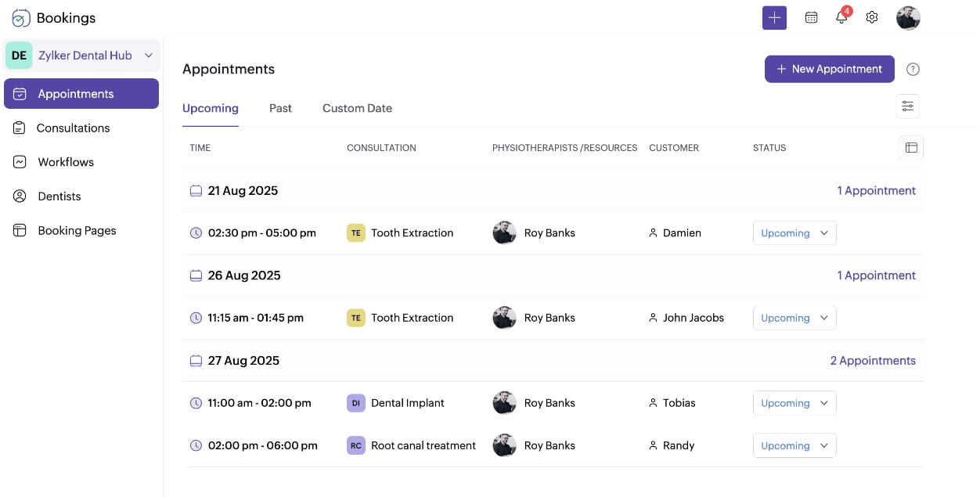This screenshot has height=497, width=980.
Task: Open the settings gear icon
Action: 872,18
